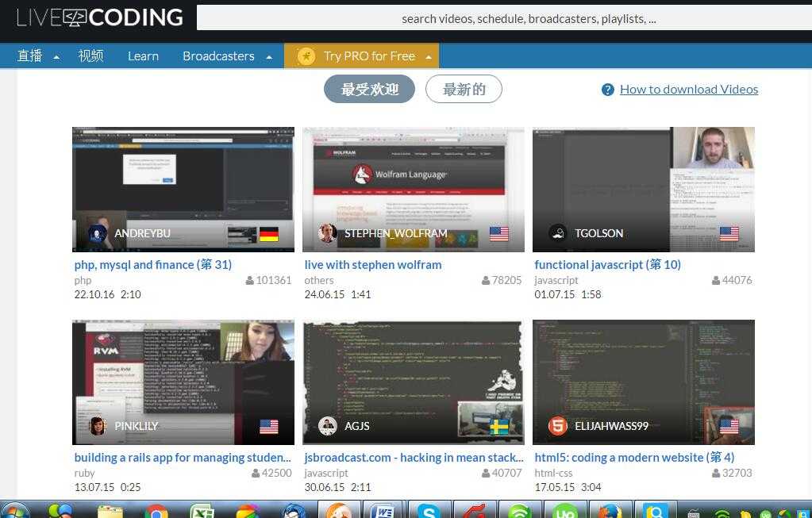This screenshot has height=518, width=812.
Task: Click viewer icon beside 101361
Action: tap(249, 281)
